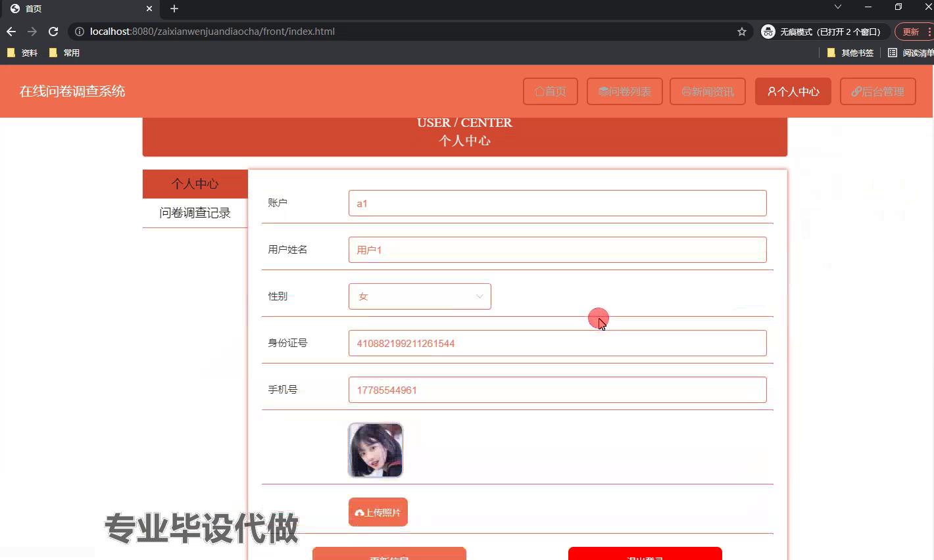Bookmark this page with star icon
Screen dimensions: 934x560
click(x=742, y=32)
